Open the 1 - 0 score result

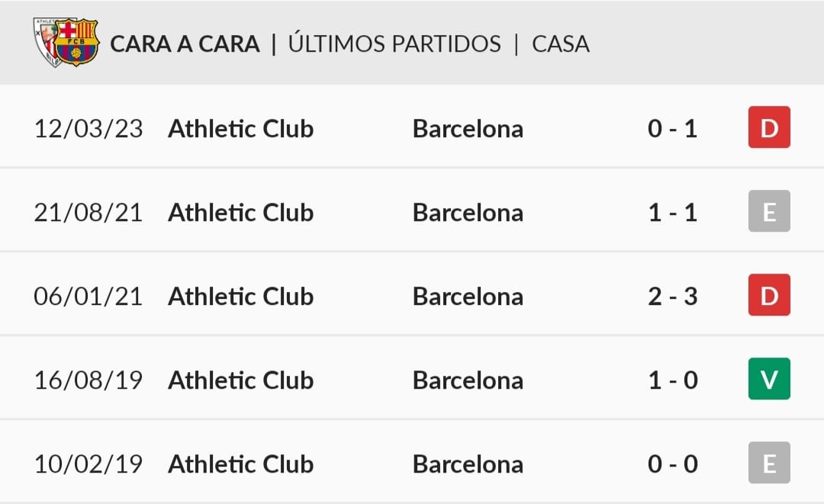673,380
